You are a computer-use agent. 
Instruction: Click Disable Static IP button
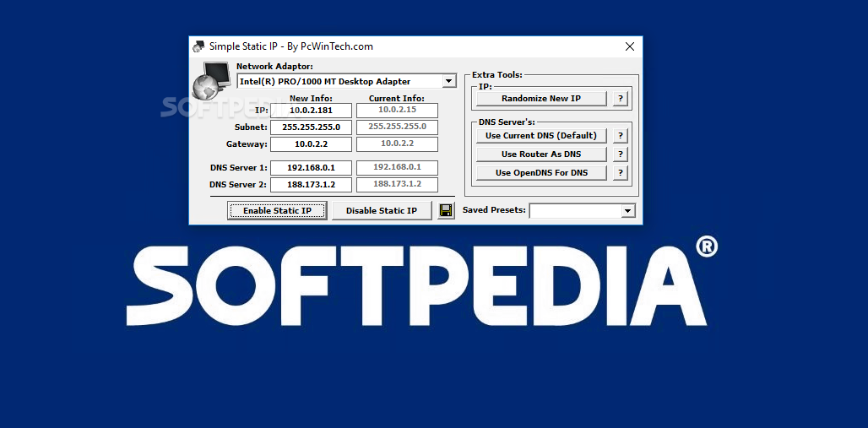pos(382,210)
